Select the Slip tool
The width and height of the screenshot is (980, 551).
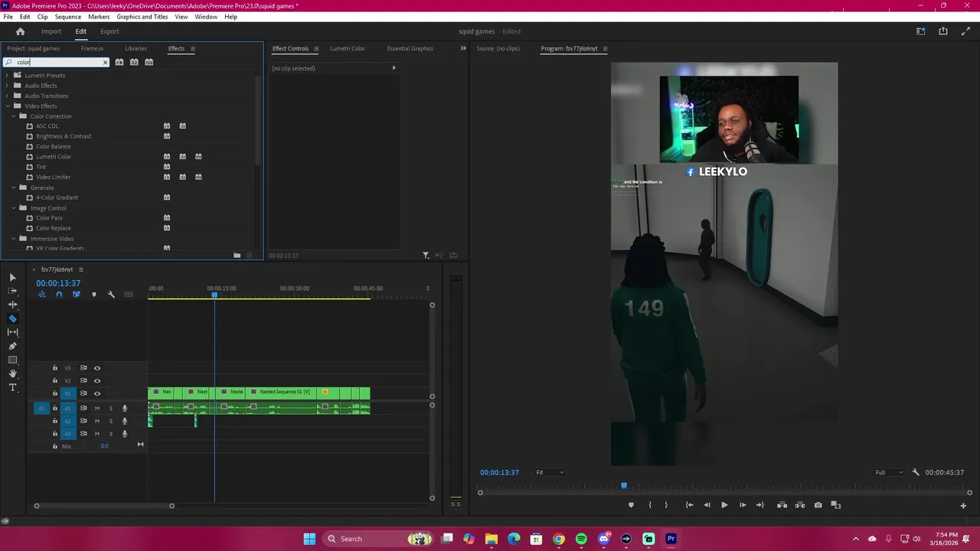pyautogui.click(x=12, y=332)
